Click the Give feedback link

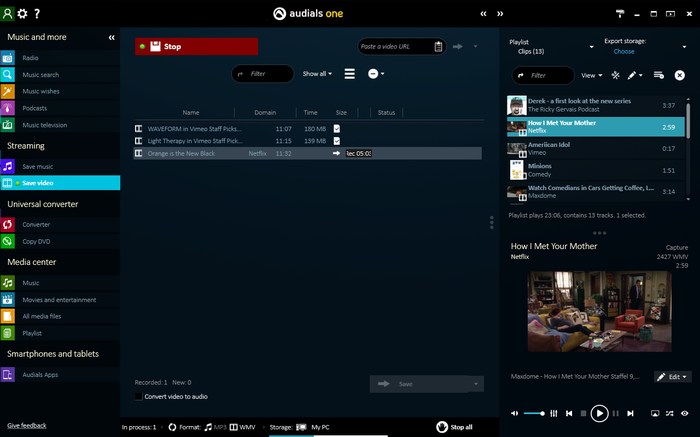coord(26,426)
